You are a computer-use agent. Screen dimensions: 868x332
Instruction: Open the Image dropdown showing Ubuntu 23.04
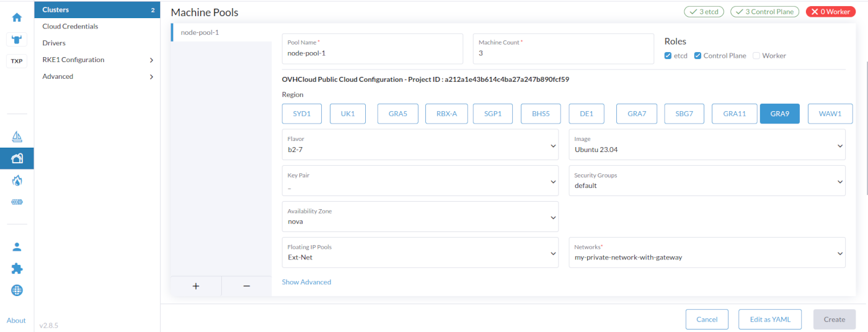[707, 145]
